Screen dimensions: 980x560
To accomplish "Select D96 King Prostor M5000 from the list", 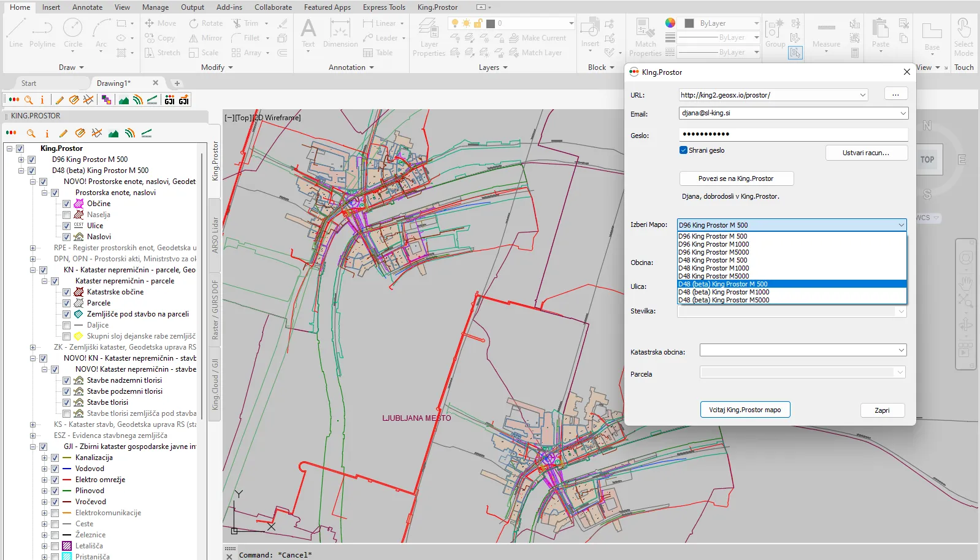I will click(x=713, y=252).
